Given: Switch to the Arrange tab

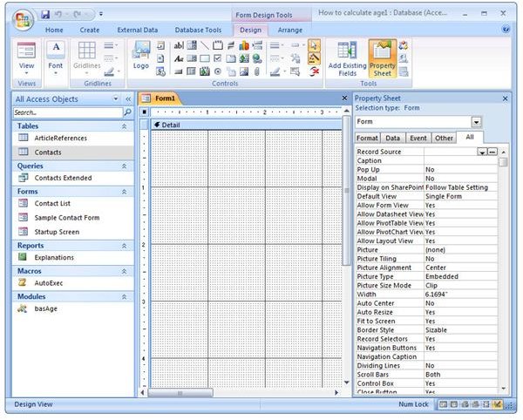Looking at the screenshot, I should tap(290, 30).
